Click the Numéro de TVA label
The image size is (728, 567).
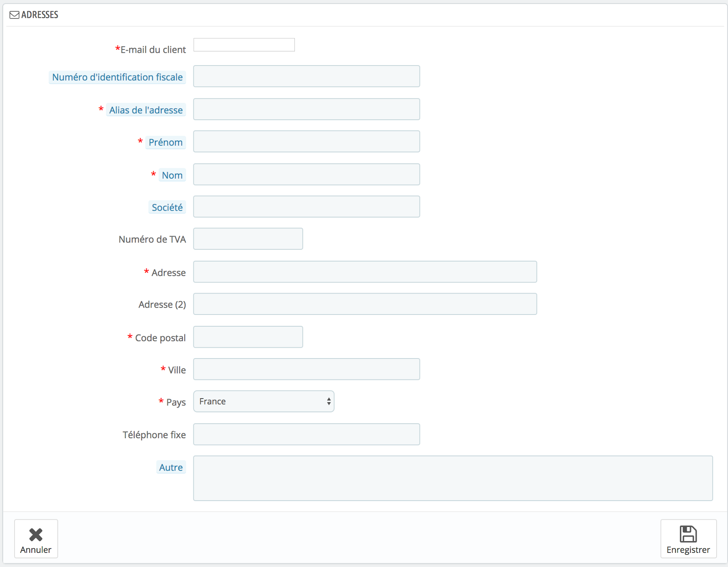[x=152, y=239]
